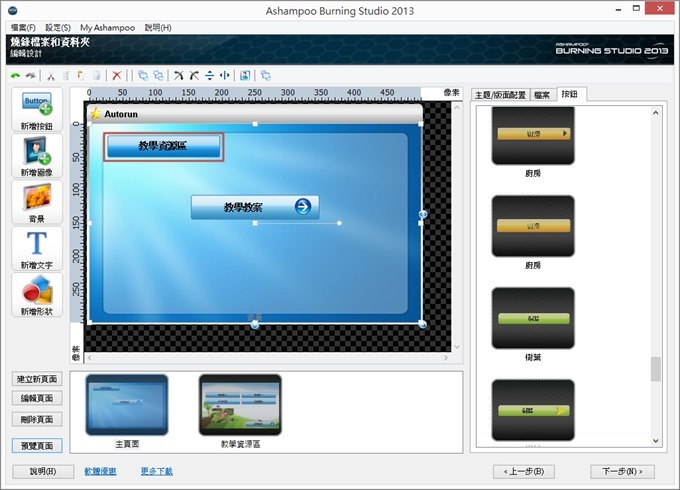Image resolution: width=680 pixels, height=490 pixels.
Task: Proceed with 下一步(N) button
Action: [x=622, y=471]
